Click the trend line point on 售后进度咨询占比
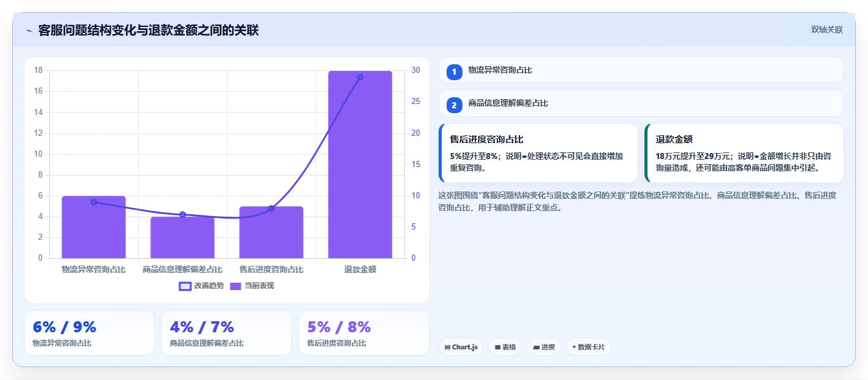The width and height of the screenshot is (868, 380). [x=271, y=209]
